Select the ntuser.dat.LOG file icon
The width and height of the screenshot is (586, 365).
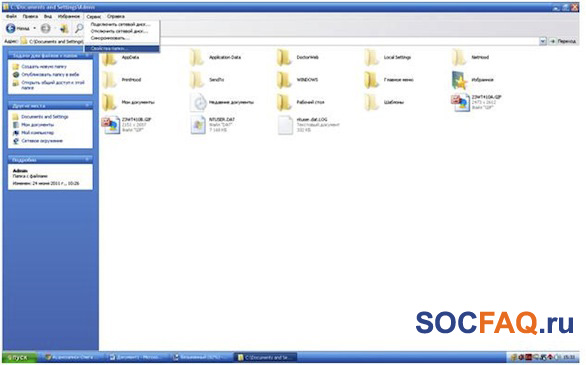tap(286, 125)
